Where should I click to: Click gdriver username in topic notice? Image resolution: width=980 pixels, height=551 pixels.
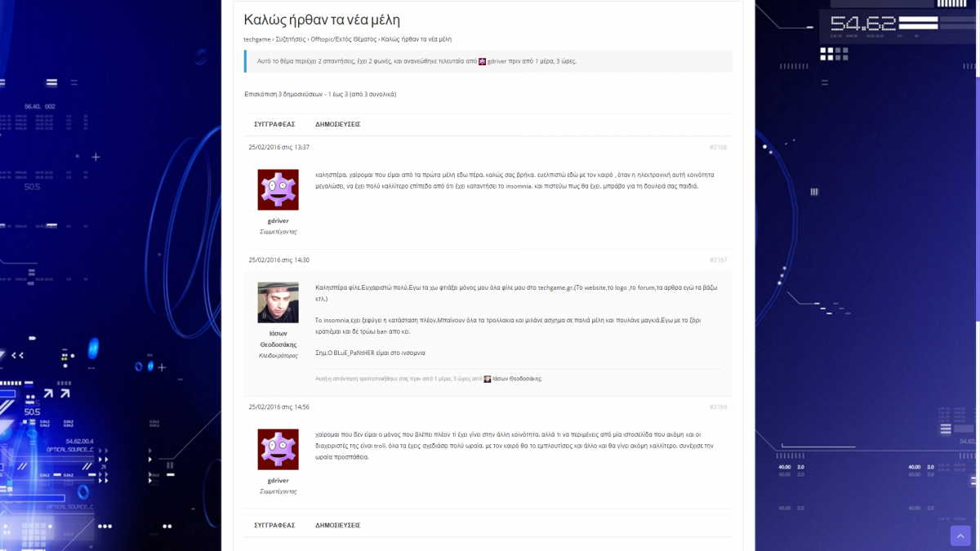(x=498, y=61)
